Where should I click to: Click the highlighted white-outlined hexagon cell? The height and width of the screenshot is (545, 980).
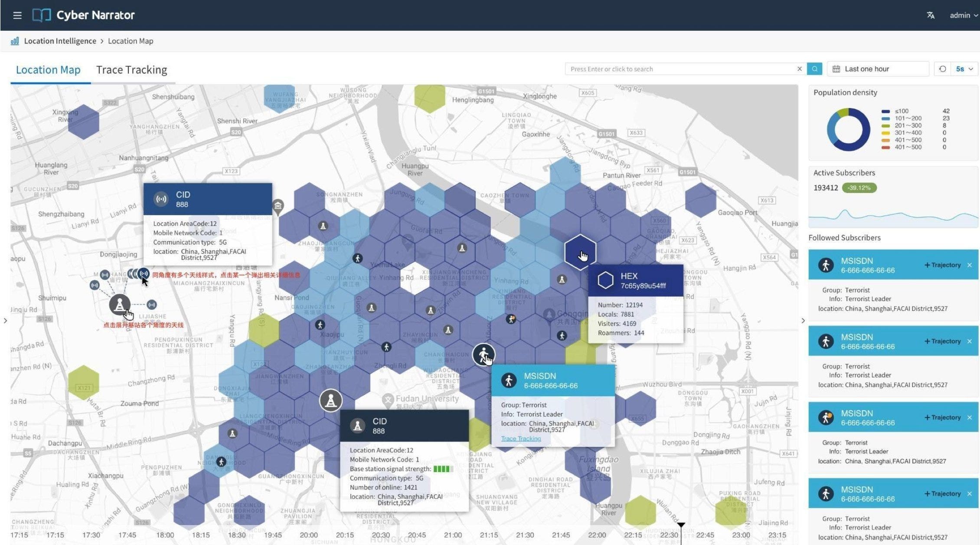click(580, 252)
